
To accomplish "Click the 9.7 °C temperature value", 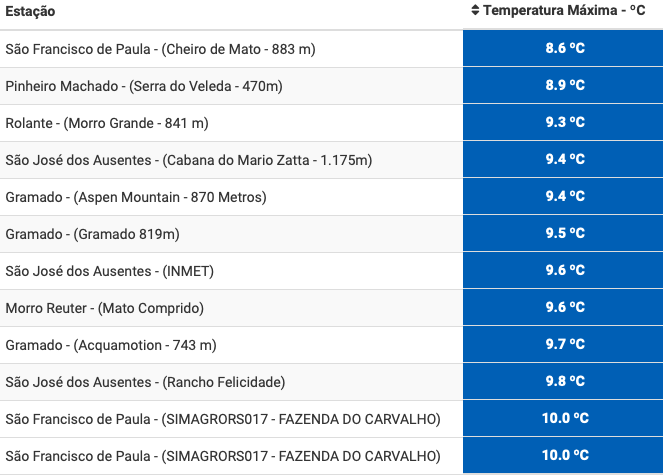I will pyautogui.click(x=565, y=344).
